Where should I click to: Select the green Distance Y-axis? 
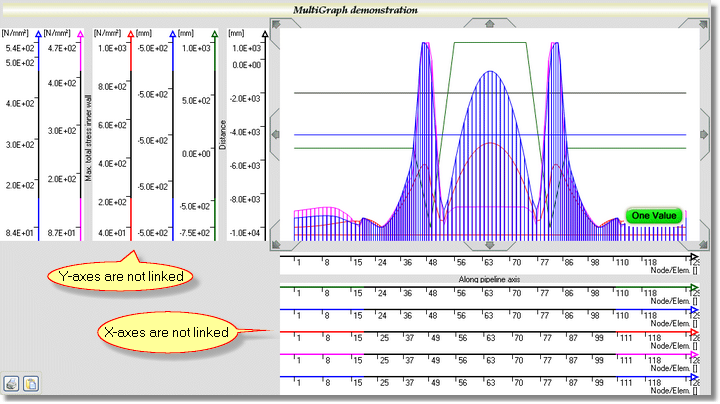tap(215, 135)
